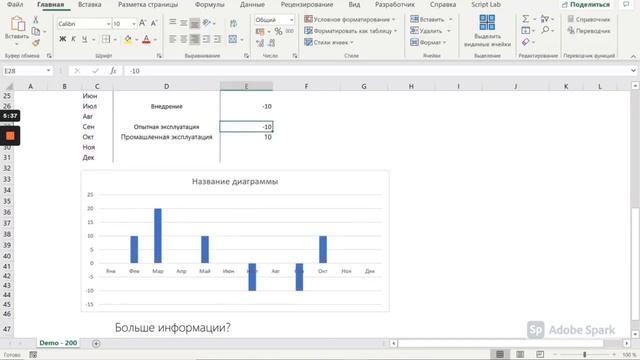
Task: Switch to Page Layout view in status bar
Action: click(520, 354)
